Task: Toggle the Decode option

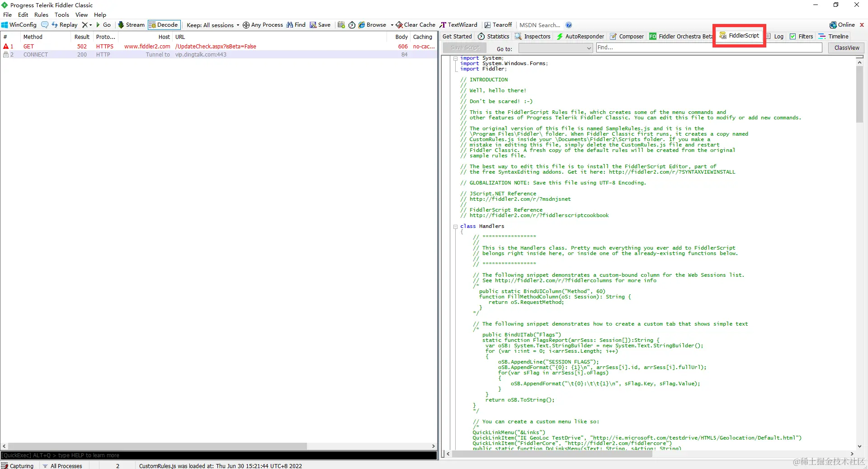Action: pos(164,25)
